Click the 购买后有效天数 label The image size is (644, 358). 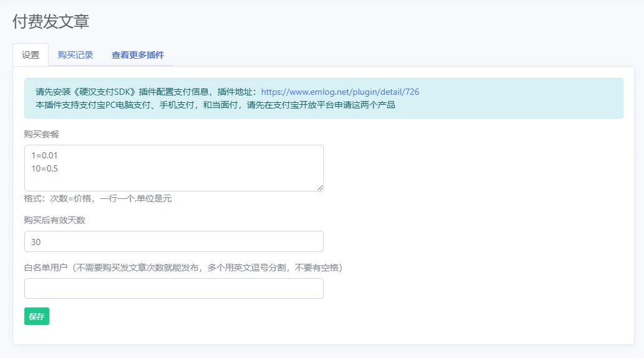click(55, 220)
